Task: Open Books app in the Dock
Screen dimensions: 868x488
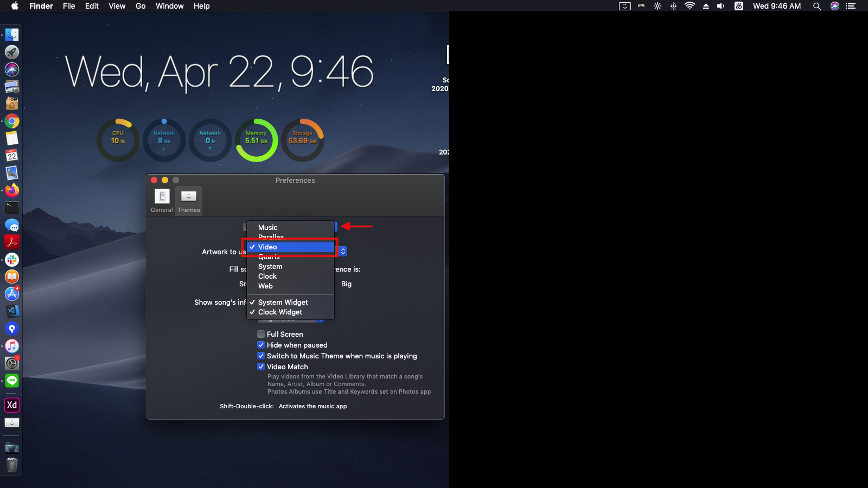Action: point(12,277)
